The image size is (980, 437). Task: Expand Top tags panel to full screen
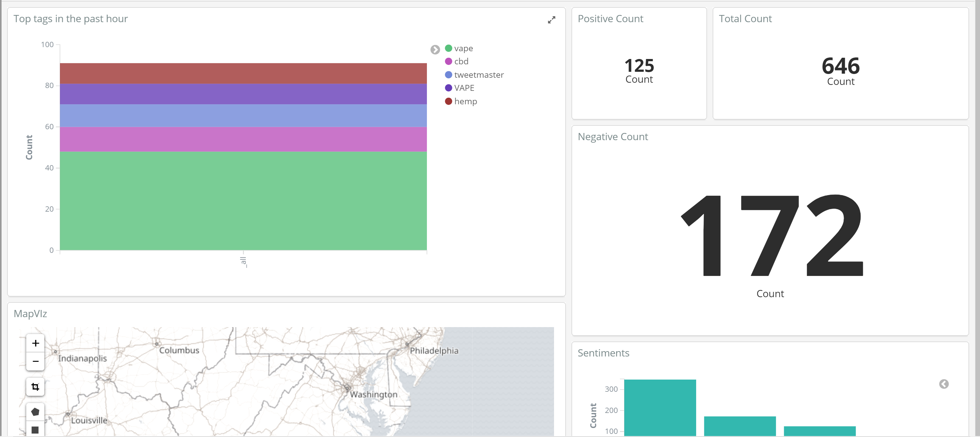coord(551,20)
